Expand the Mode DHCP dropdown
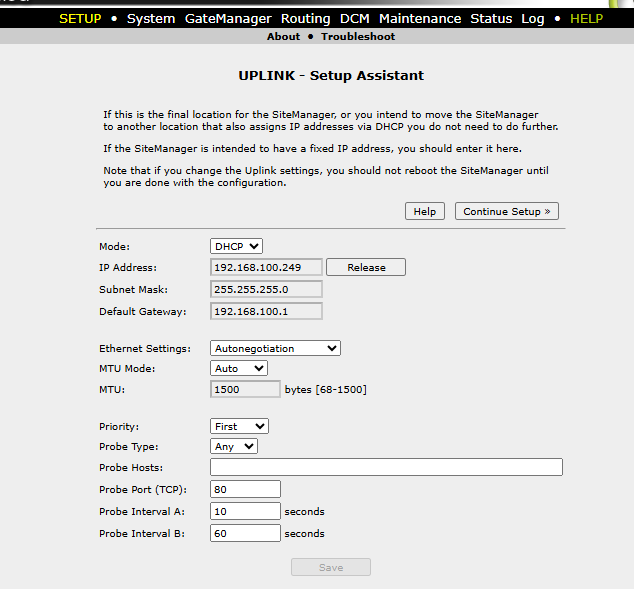The height and width of the screenshot is (589, 634). tap(236, 246)
